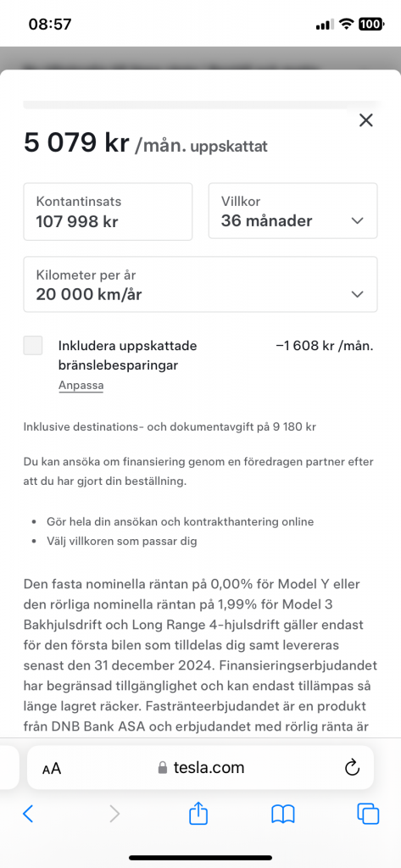Open AA reader text options
Viewport: 401px width, 868px height.
52,768
